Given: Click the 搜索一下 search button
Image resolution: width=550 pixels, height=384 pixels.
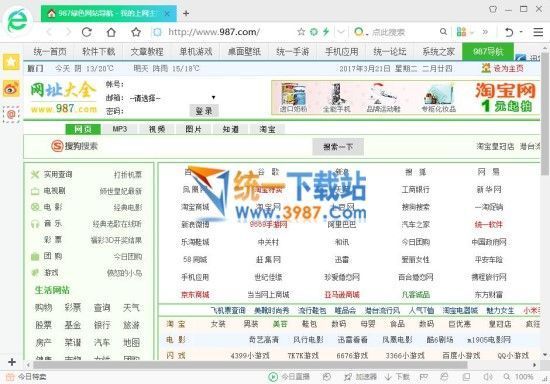Looking at the screenshot, I should pyautogui.click(x=338, y=147).
